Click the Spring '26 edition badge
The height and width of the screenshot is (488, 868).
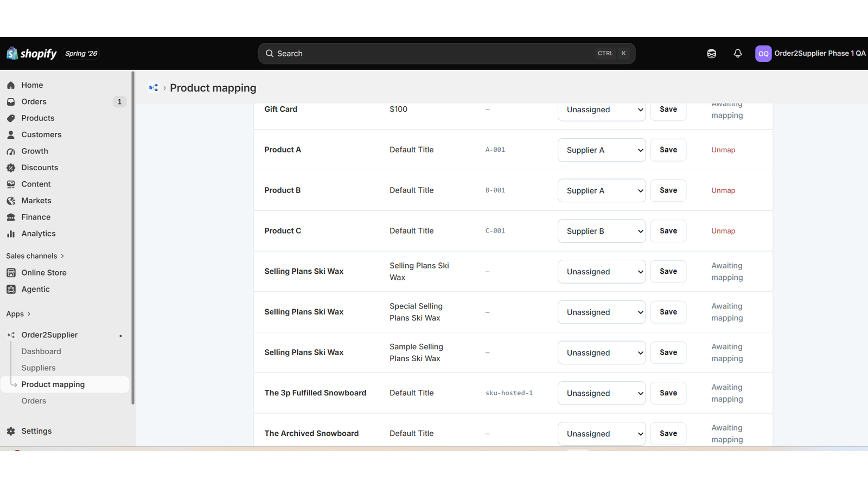click(x=81, y=53)
